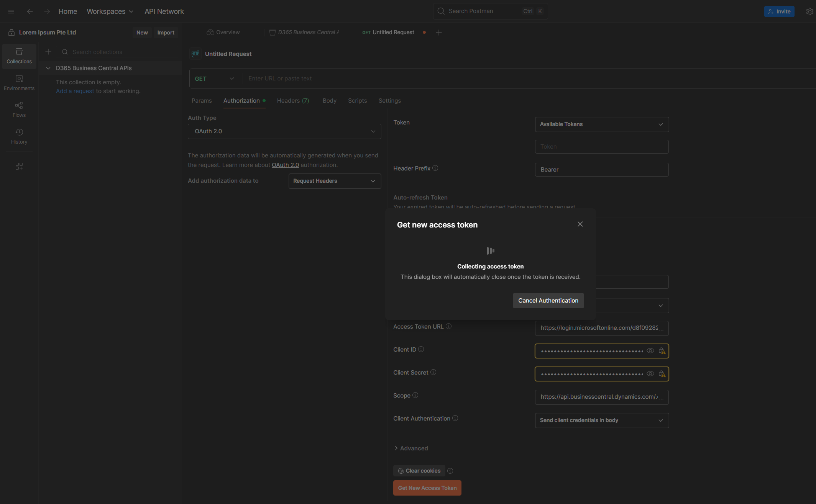816x504 pixels.
Task: Close the Get new access token dialog
Action: tap(580, 224)
